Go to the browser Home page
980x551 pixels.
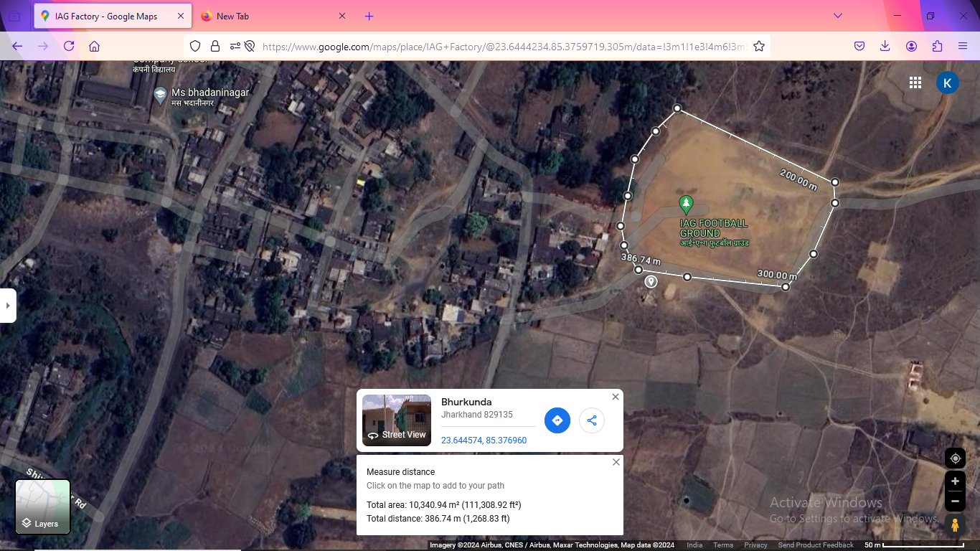click(94, 46)
